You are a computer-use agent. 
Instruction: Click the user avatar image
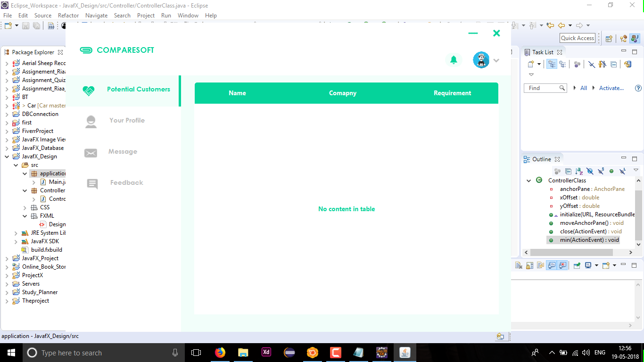point(481,60)
